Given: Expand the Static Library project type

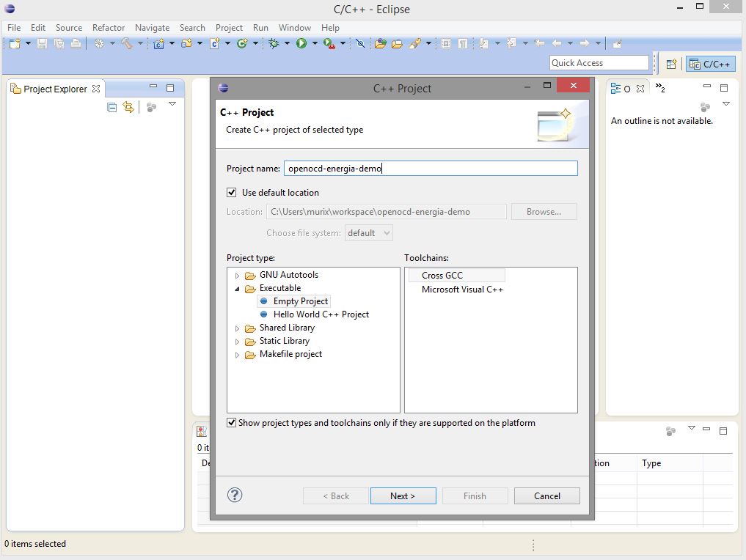Looking at the screenshot, I should tap(237, 342).
